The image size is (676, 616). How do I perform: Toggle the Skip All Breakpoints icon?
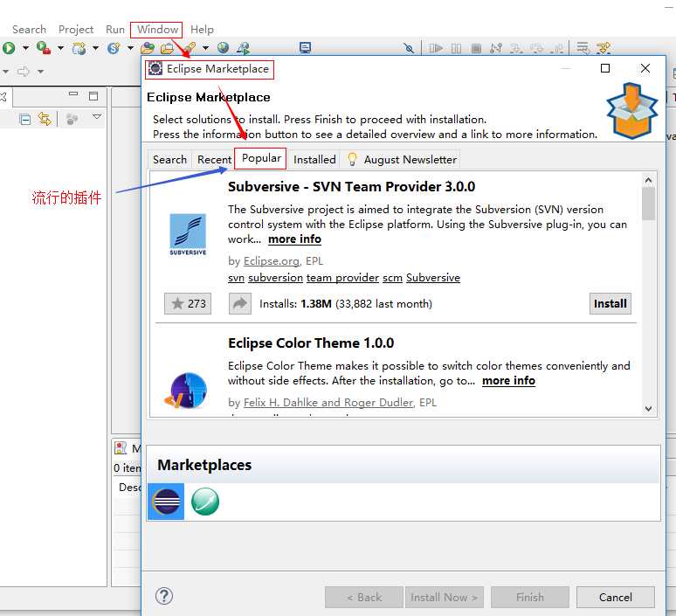point(409,48)
